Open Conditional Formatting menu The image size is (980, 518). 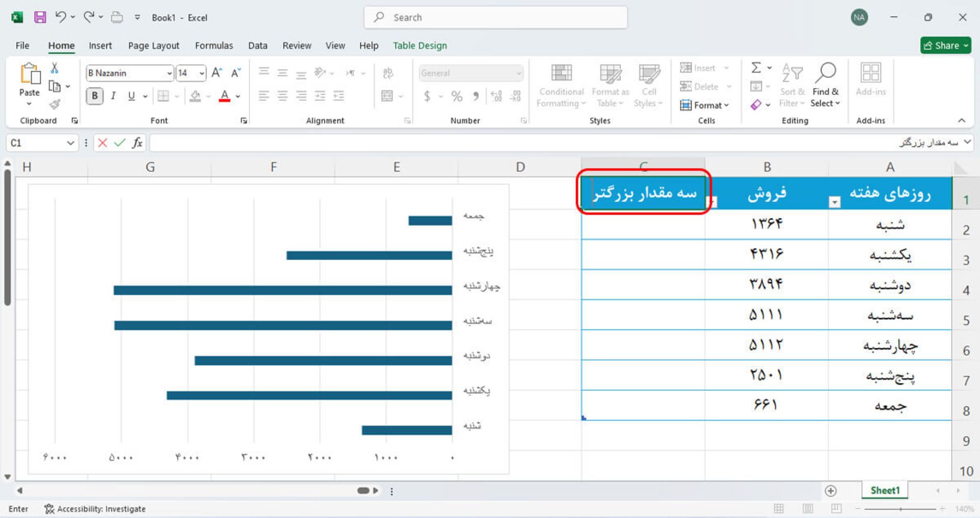click(561, 86)
